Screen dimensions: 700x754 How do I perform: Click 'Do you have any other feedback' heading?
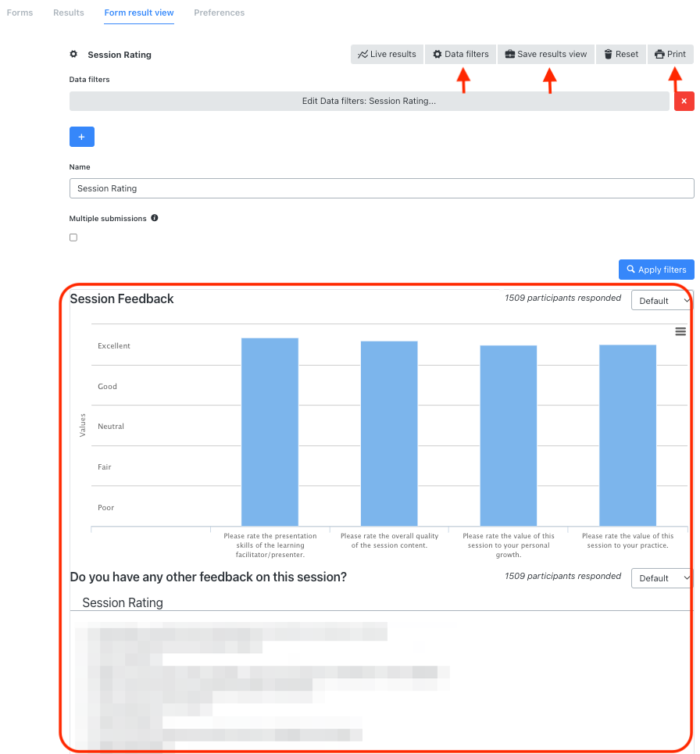(x=208, y=577)
